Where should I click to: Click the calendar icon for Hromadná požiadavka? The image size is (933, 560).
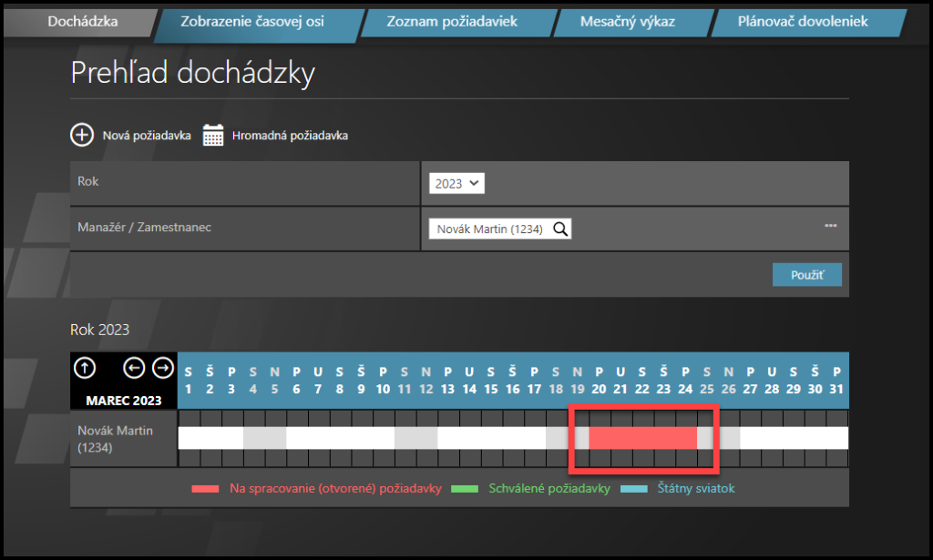pos(213,136)
